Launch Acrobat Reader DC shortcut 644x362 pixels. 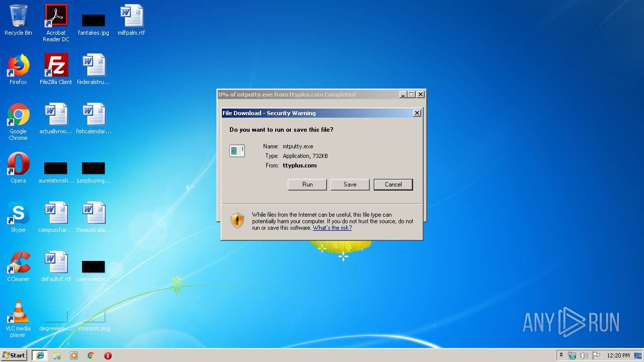[x=56, y=23]
